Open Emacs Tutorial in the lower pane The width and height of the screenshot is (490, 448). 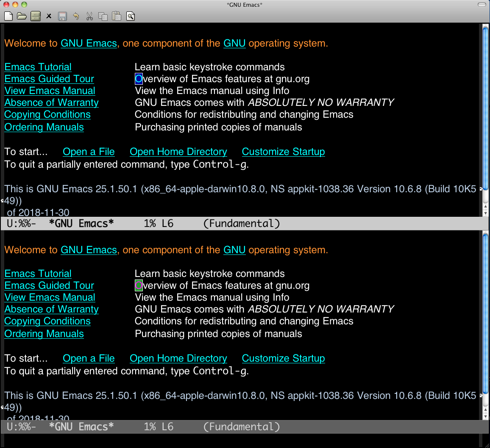pyautogui.click(x=38, y=274)
